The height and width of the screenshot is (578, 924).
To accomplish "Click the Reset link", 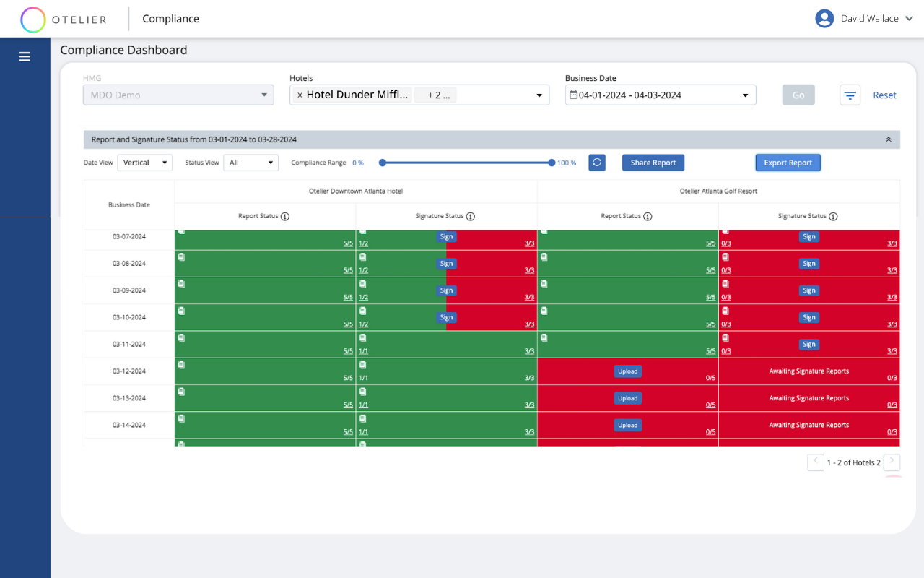I will [x=884, y=95].
